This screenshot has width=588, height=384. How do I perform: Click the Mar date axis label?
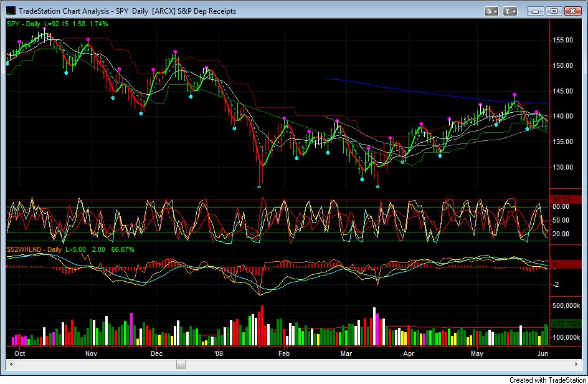346,353
